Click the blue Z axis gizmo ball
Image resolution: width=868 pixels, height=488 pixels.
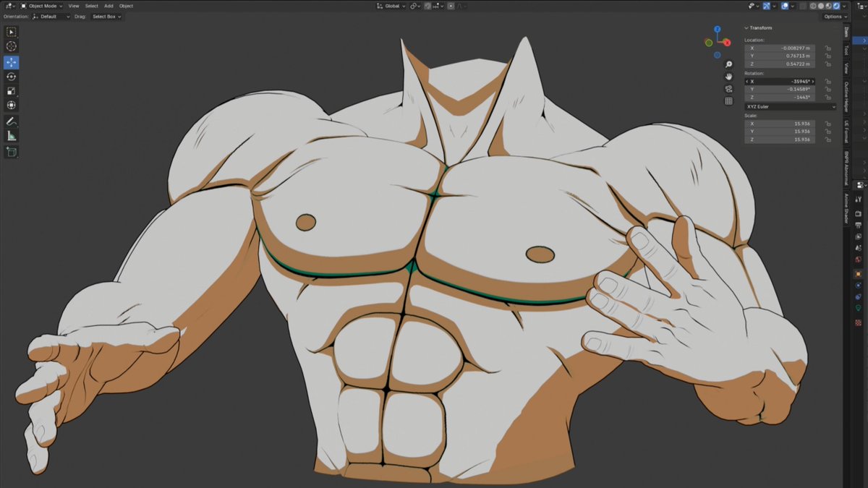point(717,30)
